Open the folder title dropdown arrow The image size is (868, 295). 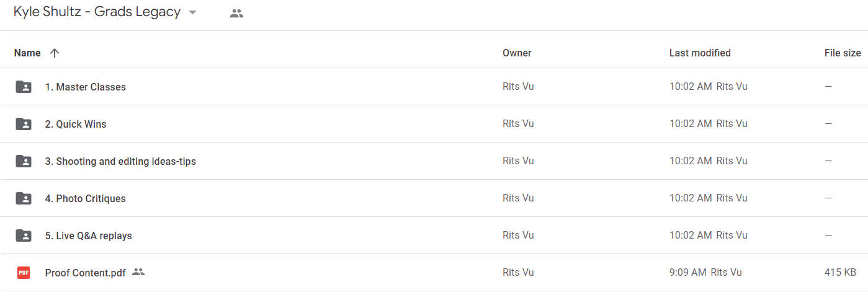192,12
